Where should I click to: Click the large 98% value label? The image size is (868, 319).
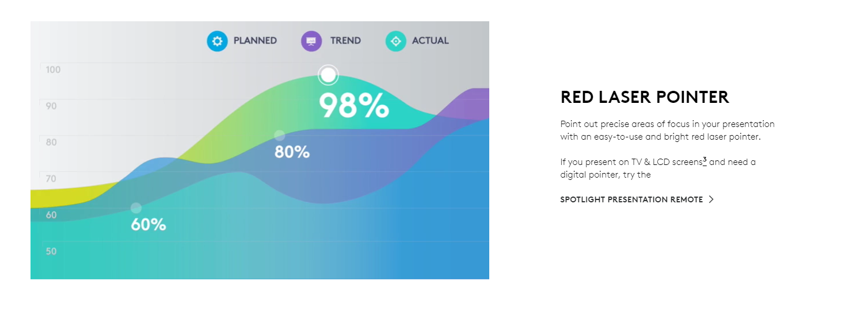(354, 106)
